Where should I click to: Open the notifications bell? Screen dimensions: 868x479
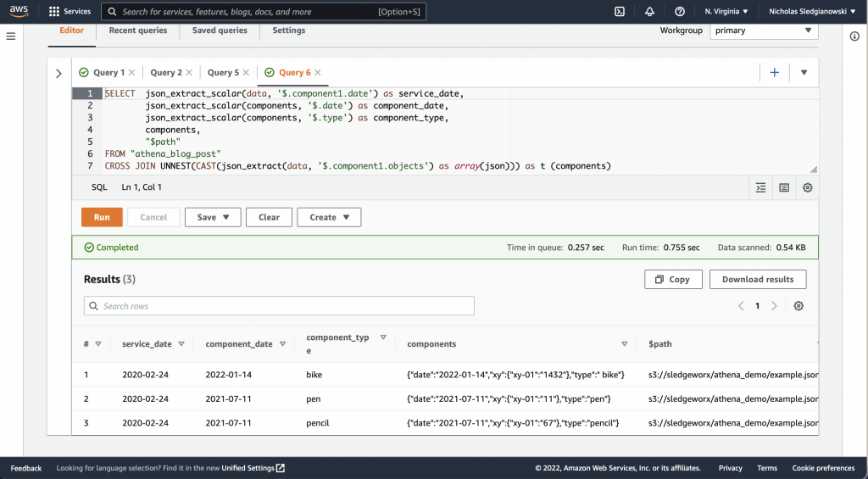coord(649,12)
